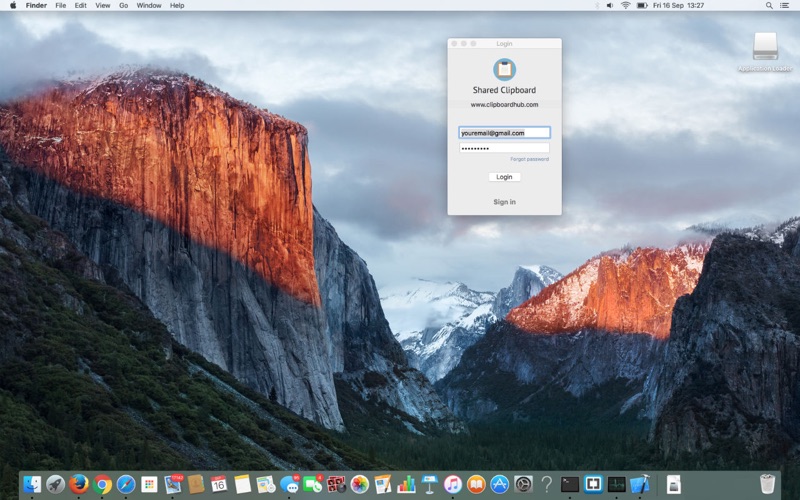Screen dimensions: 800x500
Task: Open Pages app in Dock
Action: 383,484
